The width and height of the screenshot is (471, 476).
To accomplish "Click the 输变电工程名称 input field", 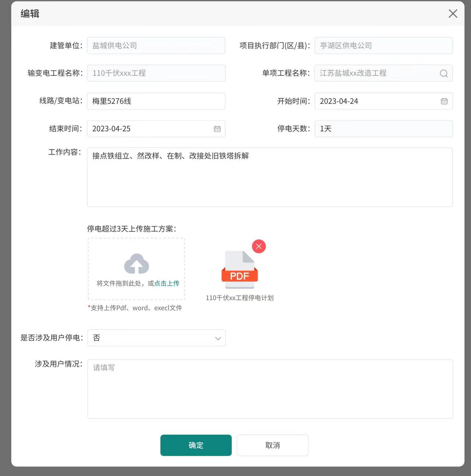I will point(156,73).
